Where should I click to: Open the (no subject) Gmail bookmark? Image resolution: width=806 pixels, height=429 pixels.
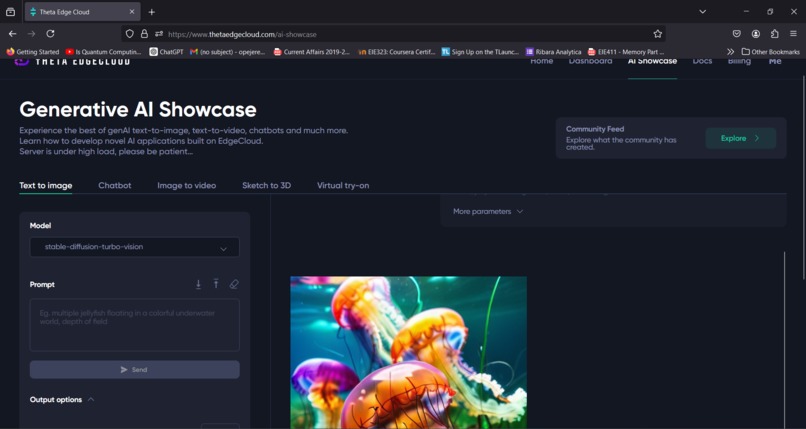point(228,52)
